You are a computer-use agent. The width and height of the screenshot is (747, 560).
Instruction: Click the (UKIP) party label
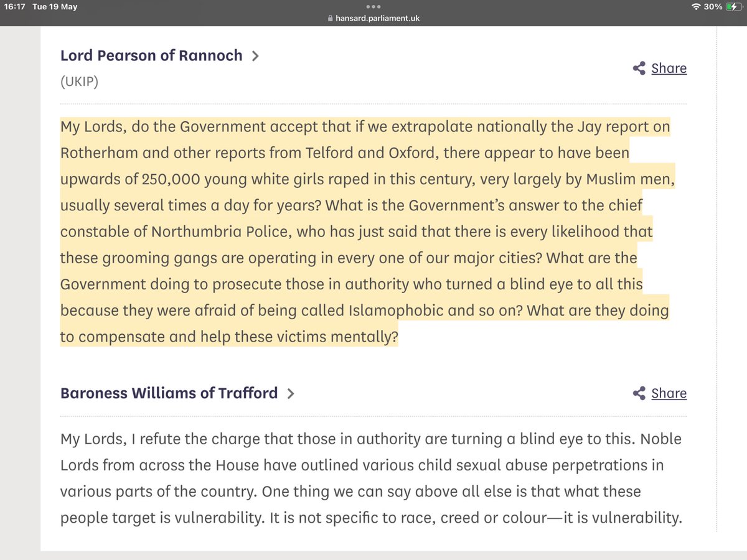[79, 82]
